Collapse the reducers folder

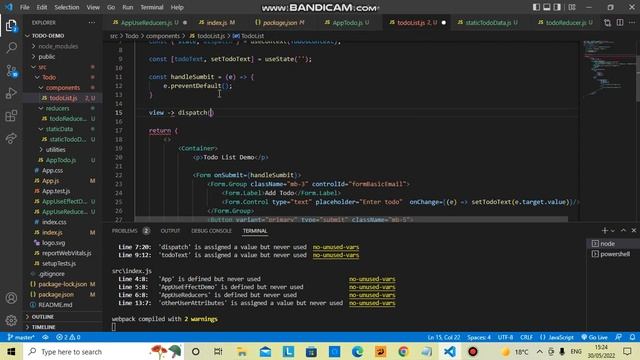point(62,108)
